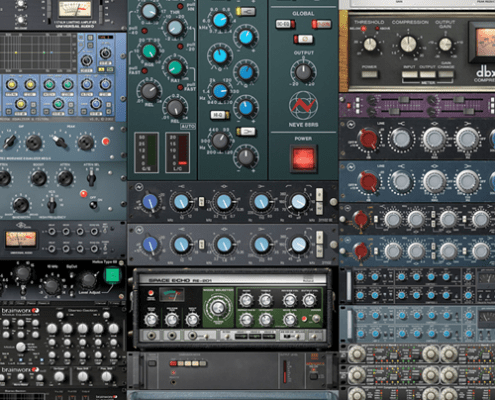Adjust the Space Echo REVERB VOL knob
495x400 pixels.
point(290,300)
